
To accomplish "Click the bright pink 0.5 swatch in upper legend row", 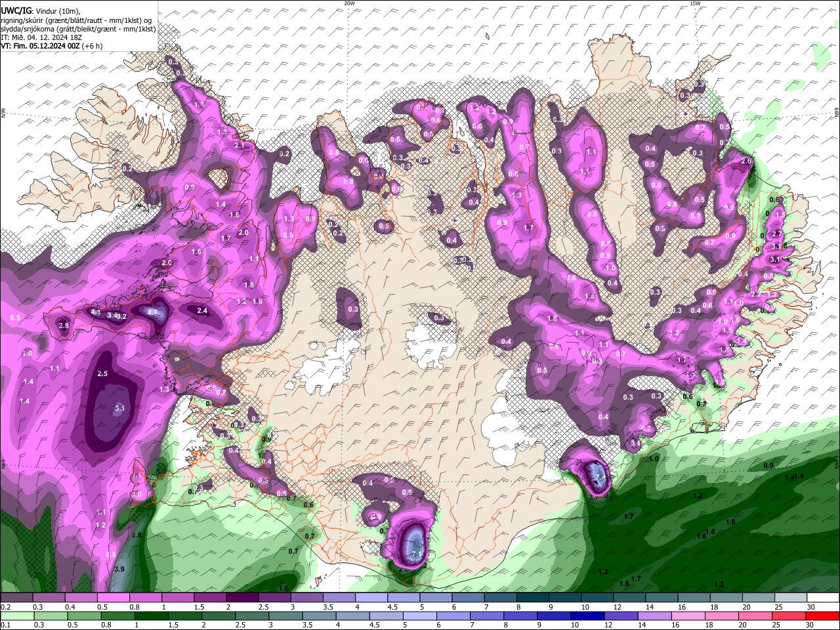I will click(113, 598).
